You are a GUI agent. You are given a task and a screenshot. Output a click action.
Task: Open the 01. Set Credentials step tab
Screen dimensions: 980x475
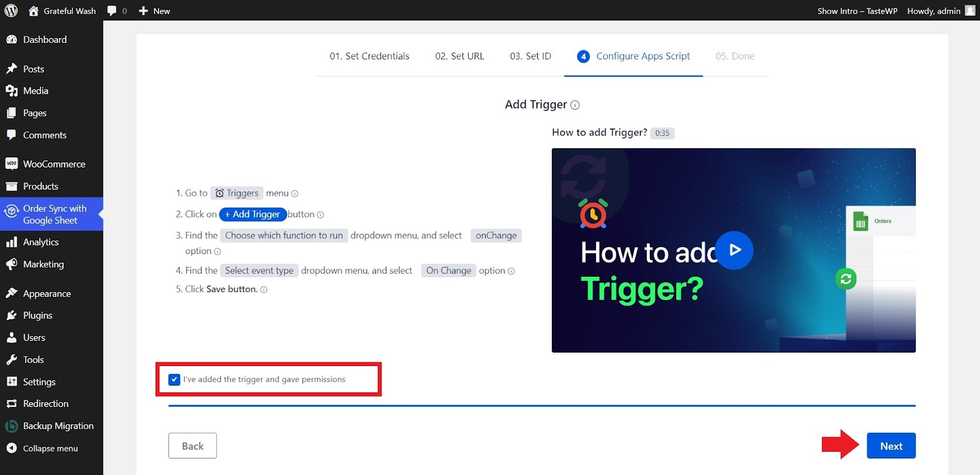[369, 56]
